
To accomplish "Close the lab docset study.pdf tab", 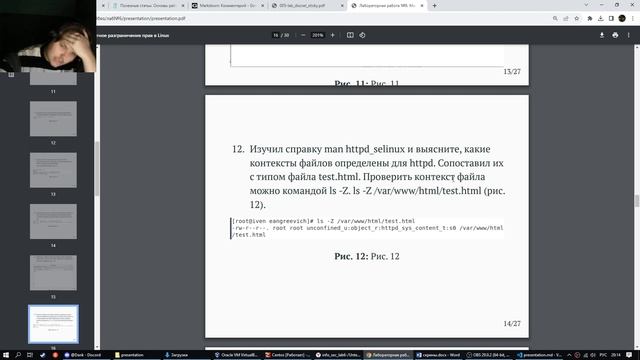I will click(342, 6).
